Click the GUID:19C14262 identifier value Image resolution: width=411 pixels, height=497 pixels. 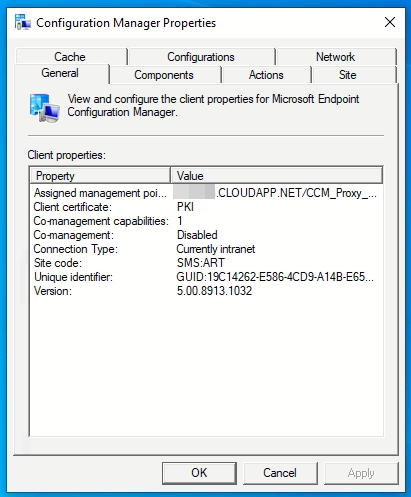pyautogui.click(x=275, y=277)
